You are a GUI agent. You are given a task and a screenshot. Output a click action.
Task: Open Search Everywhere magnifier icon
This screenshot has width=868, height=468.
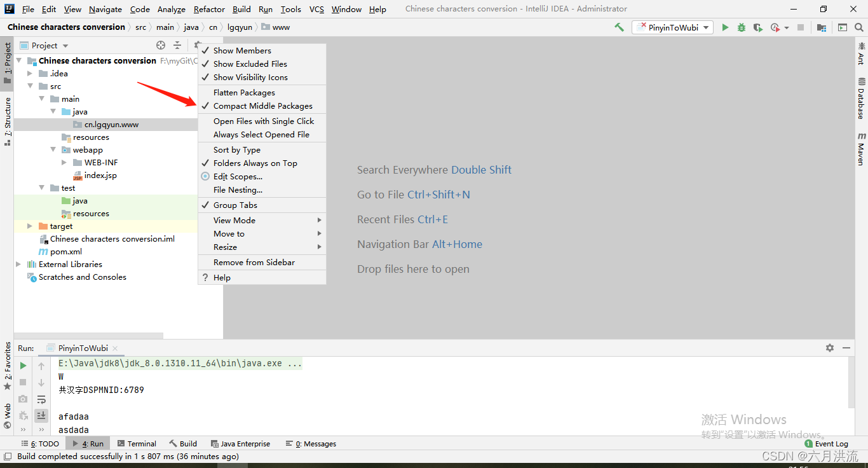point(859,27)
